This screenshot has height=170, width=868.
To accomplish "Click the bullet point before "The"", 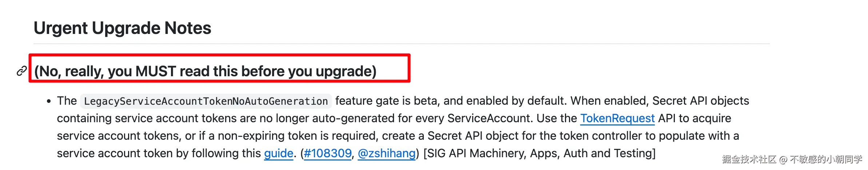I will pyautogui.click(x=49, y=102).
